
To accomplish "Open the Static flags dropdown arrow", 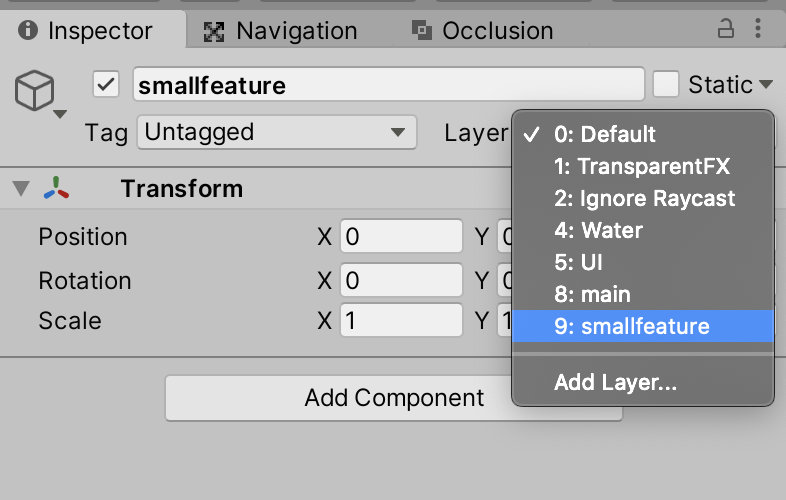I will point(766,85).
